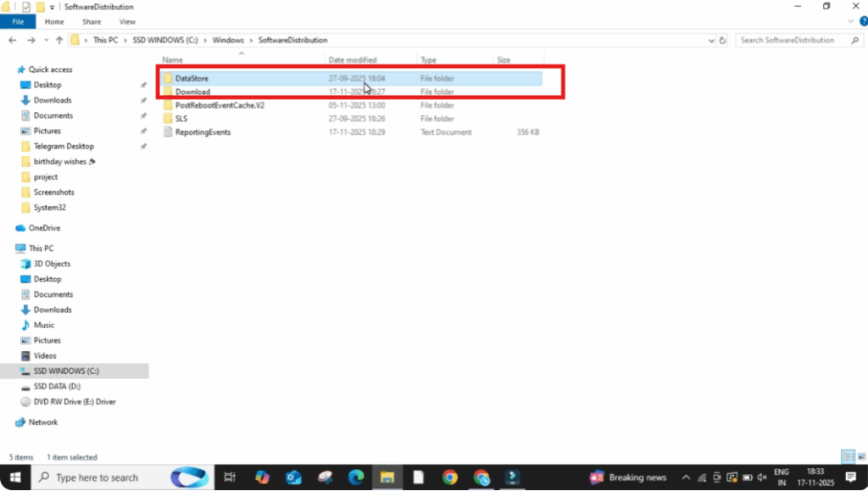Open the File menu
This screenshot has width=868, height=491.
pyautogui.click(x=17, y=21)
